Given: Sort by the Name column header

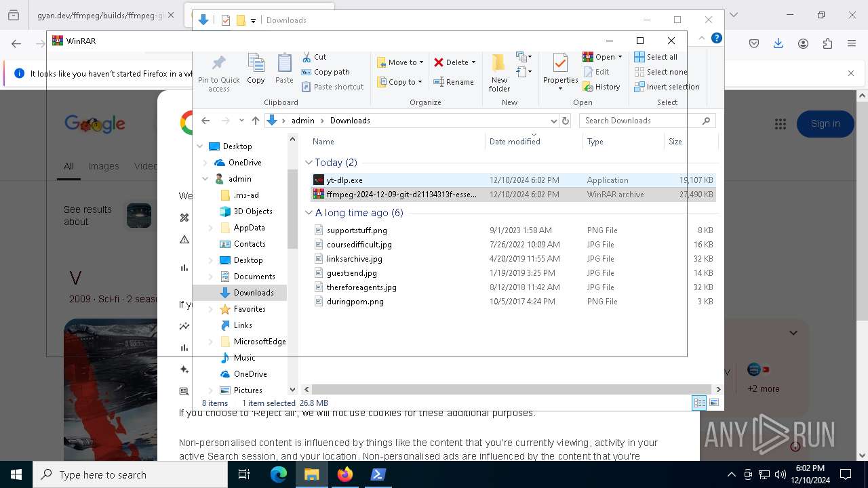Looking at the screenshot, I should click(397, 142).
